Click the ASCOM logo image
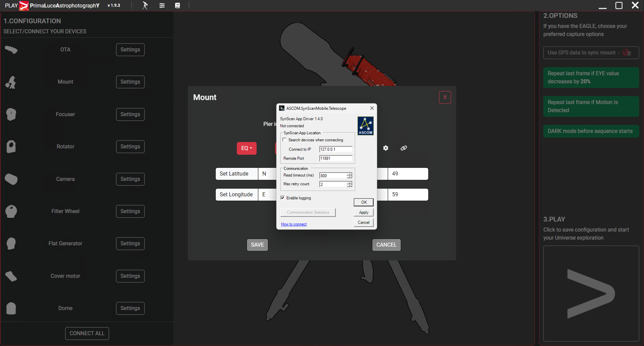The image size is (644, 346). (365, 126)
